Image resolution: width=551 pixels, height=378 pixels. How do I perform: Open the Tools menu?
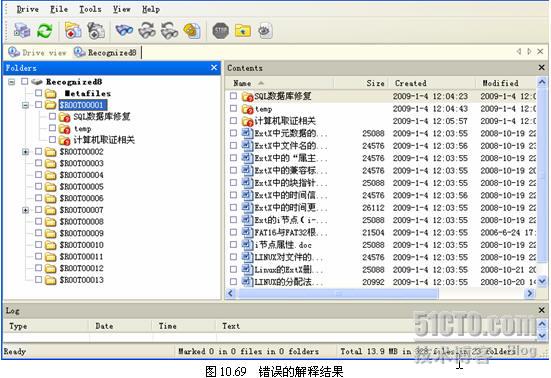tap(90, 9)
